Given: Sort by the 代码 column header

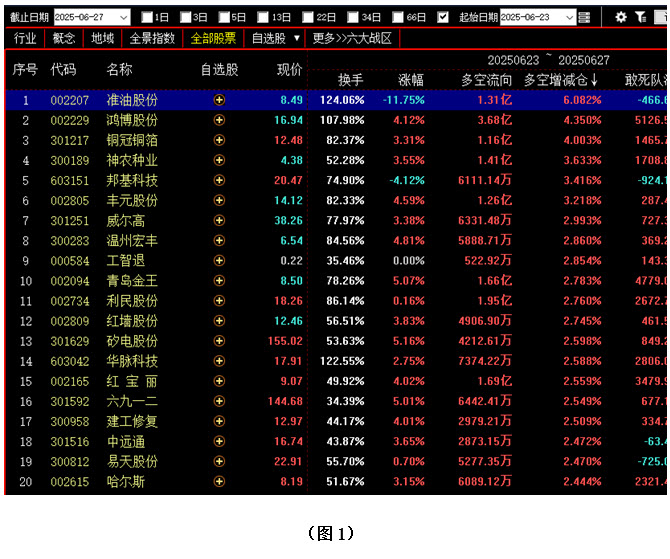Looking at the screenshot, I should click(x=63, y=70).
